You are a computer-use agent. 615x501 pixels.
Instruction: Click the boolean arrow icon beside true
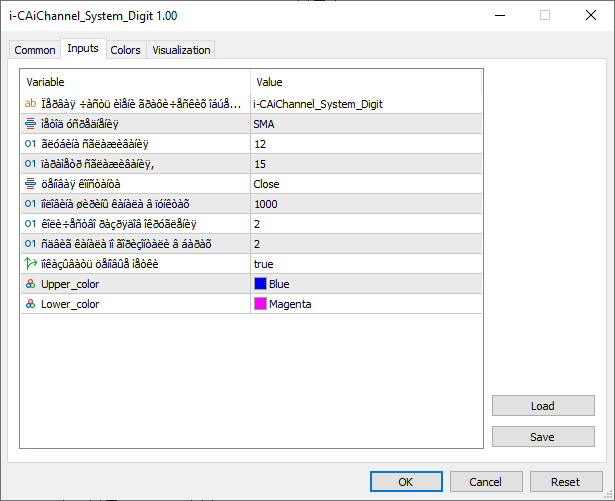pos(32,263)
